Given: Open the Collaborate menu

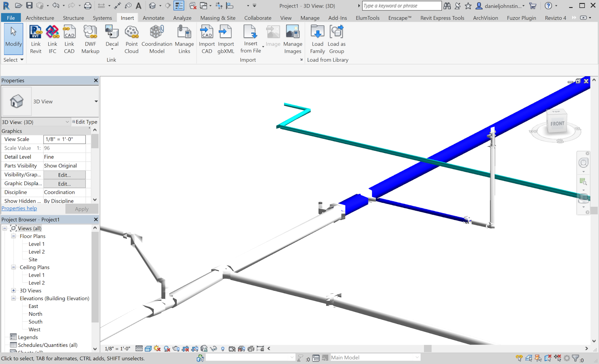Looking at the screenshot, I should [258, 18].
